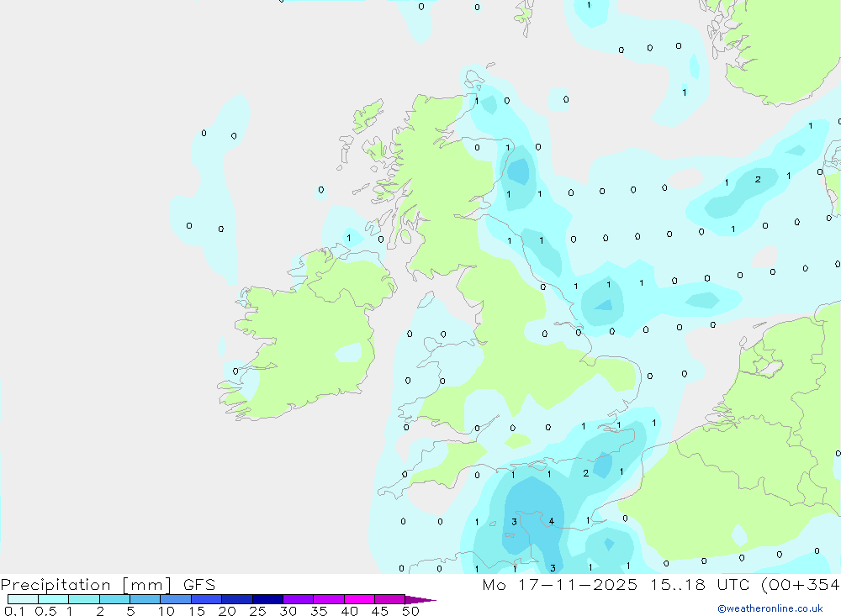The image size is (841, 616).
Task: Click the '10' legend scale label
Action: pyautogui.click(x=167, y=611)
